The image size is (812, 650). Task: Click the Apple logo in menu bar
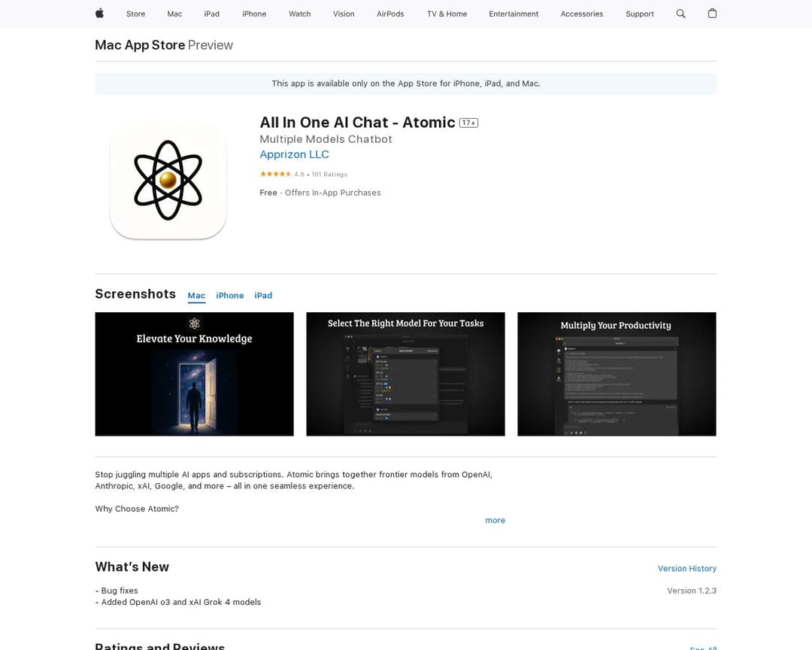click(98, 14)
